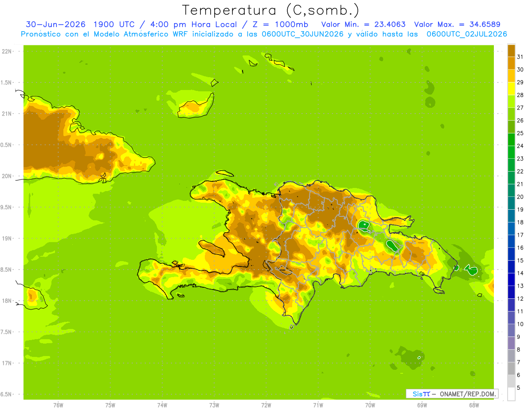Select the date text "30-Jun-2026"
Viewport: 532px width, 411px height.
click(x=55, y=24)
